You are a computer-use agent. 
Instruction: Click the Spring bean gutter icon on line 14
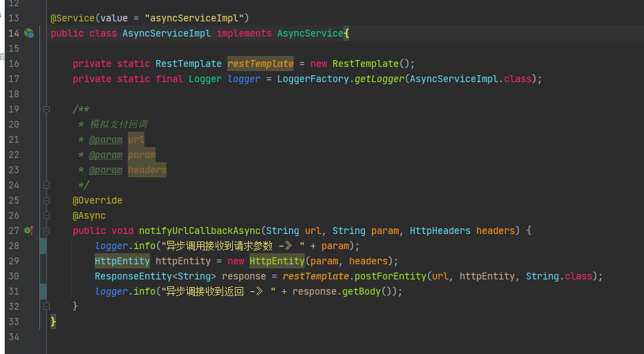coord(29,33)
